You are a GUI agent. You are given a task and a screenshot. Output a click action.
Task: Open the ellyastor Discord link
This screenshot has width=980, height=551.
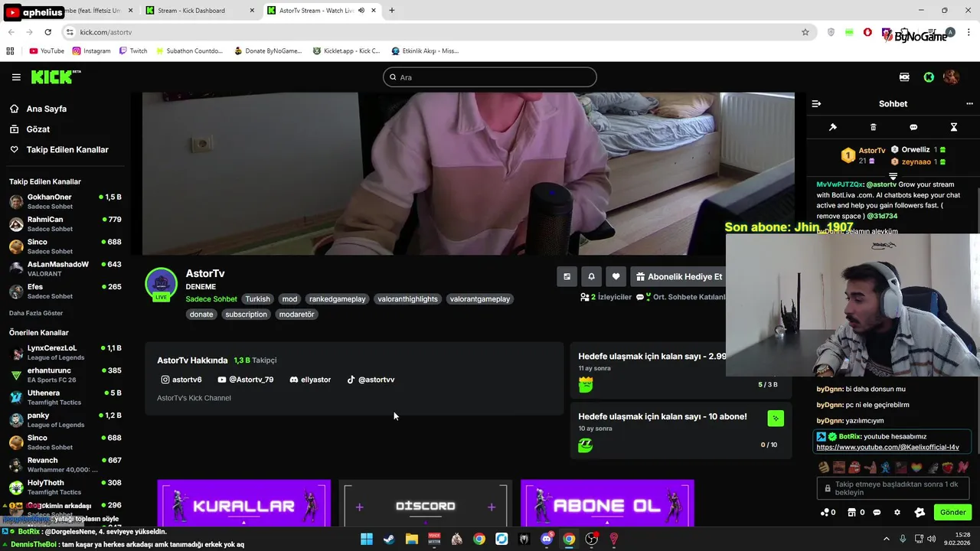310,380
